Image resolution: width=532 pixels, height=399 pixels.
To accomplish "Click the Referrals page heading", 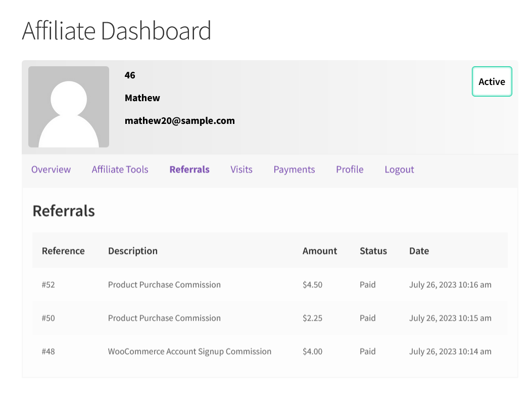I will [63, 210].
